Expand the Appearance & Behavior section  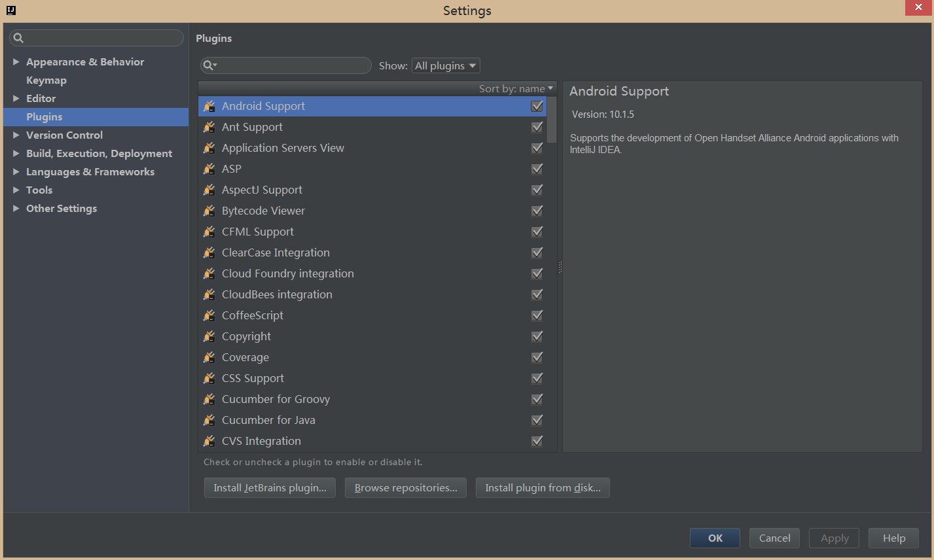click(16, 61)
